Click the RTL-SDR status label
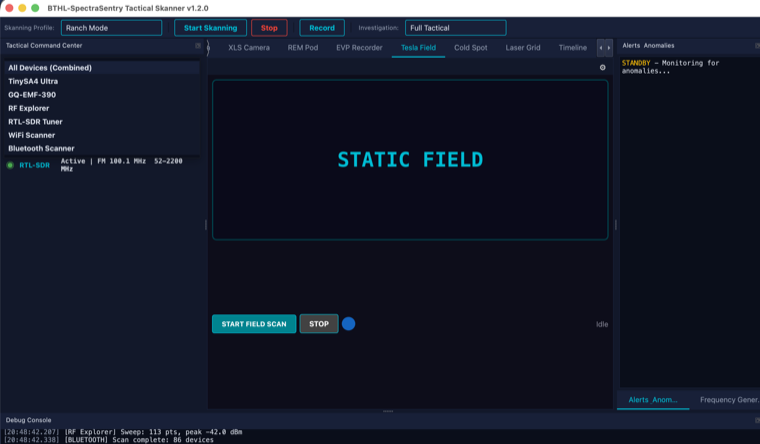This screenshot has width=760, height=444. pos(34,165)
